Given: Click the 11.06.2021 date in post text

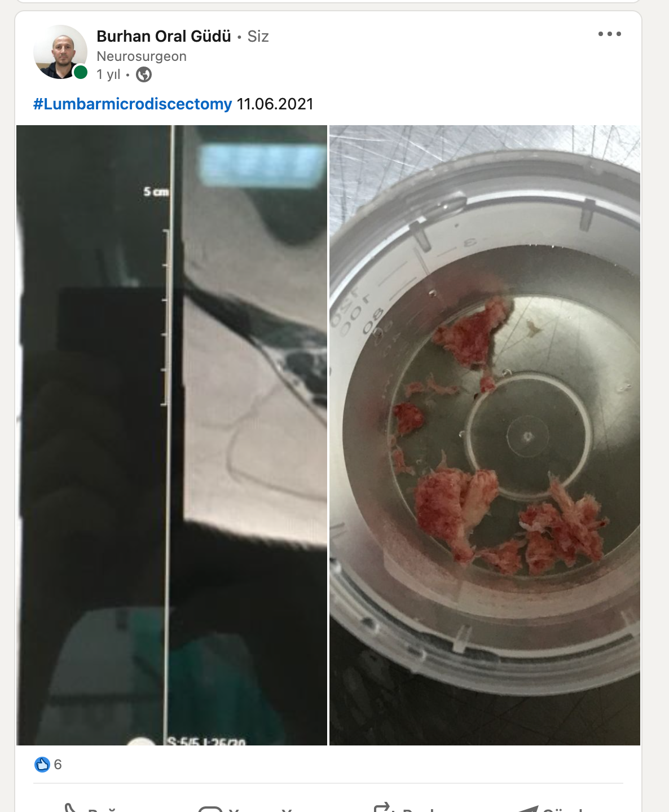Looking at the screenshot, I should pos(275,104).
